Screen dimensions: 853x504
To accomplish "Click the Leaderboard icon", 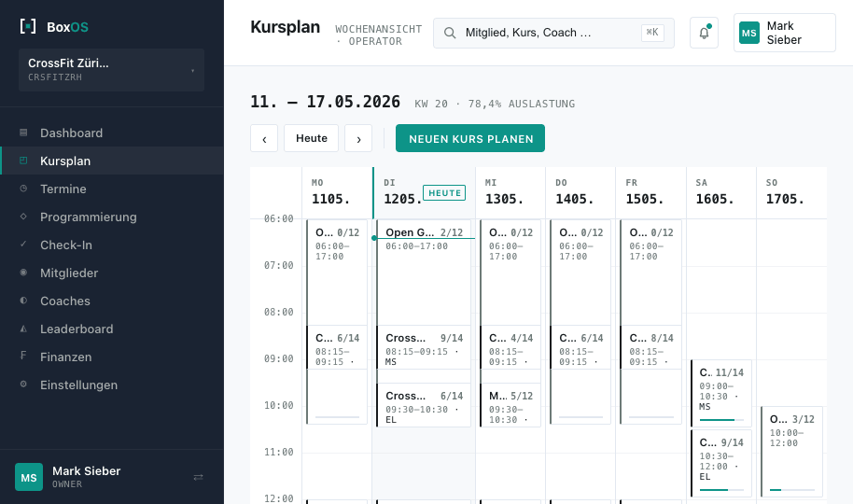I will click(x=23, y=329).
